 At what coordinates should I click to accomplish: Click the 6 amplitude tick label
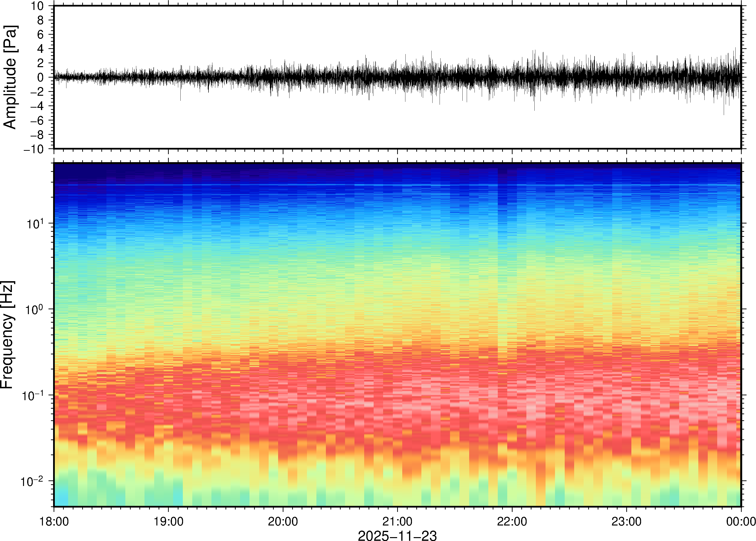[41, 35]
